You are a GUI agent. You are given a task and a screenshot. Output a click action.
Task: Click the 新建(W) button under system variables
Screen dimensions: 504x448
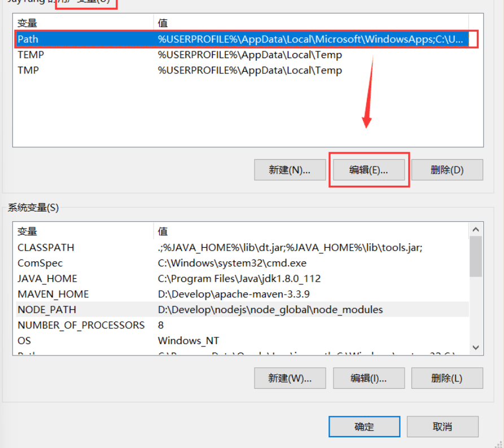[290, 378]
